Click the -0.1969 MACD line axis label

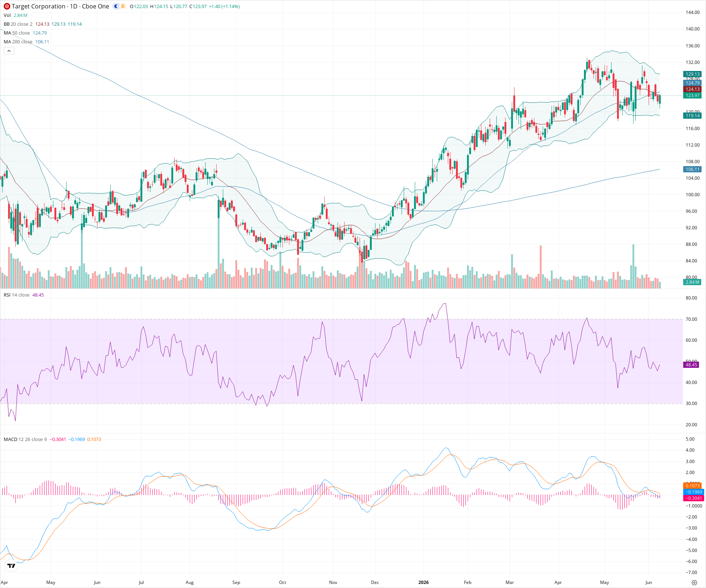click(693, 492)
